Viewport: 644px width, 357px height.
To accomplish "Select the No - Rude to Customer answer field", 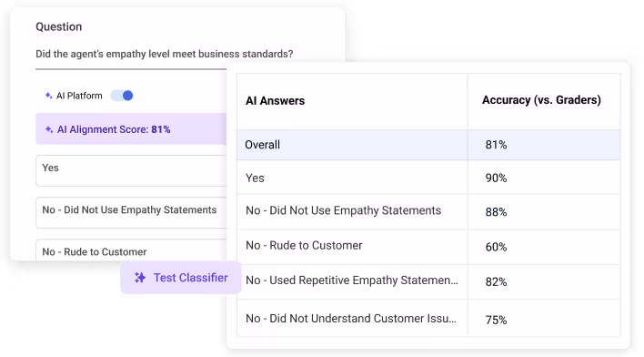I will (131, 250).
